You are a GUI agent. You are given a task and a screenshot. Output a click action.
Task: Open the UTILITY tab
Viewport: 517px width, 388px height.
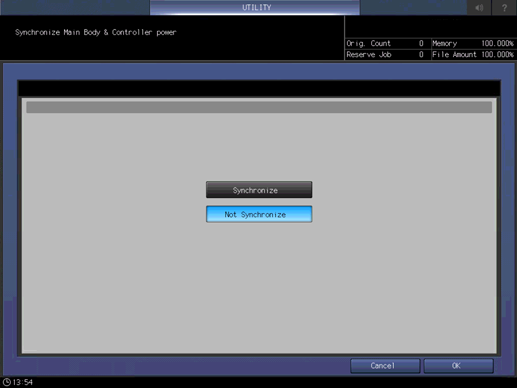255,7
